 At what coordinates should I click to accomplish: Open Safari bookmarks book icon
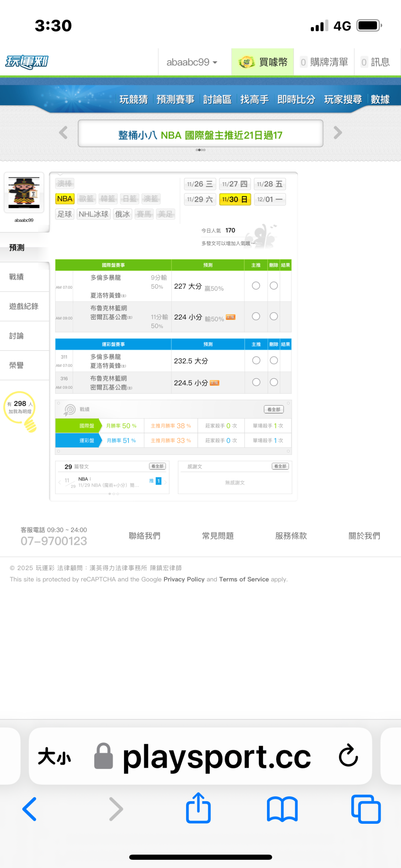click(x=282, y=809)
